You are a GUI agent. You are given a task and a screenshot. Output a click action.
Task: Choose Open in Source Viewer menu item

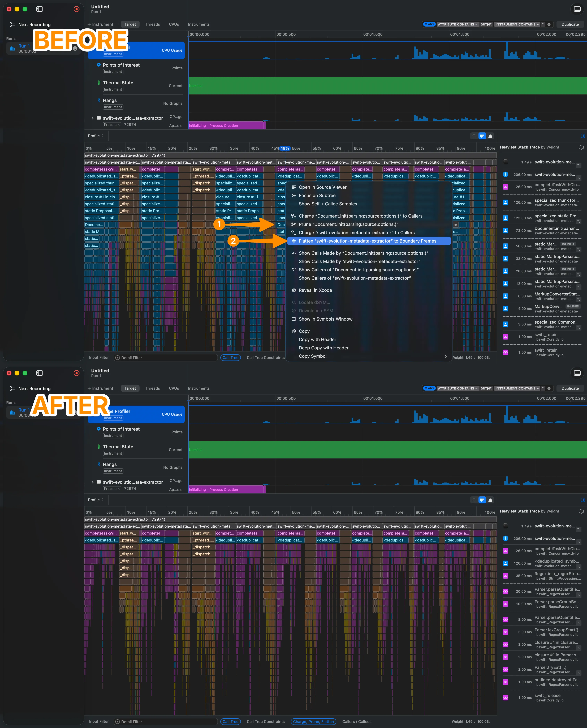[369, 187]
